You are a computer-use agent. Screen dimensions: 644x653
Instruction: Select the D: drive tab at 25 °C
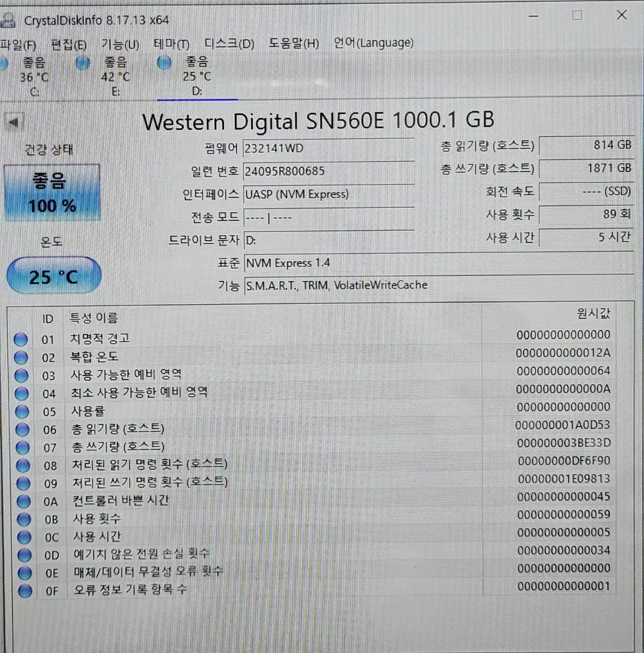click(x=197, y=77)
